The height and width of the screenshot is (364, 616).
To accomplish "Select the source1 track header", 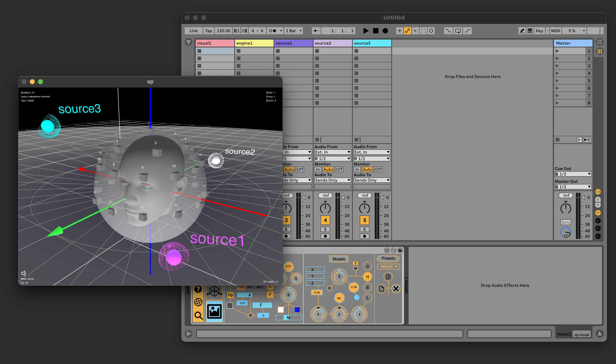I will click(x=293, y=43).
